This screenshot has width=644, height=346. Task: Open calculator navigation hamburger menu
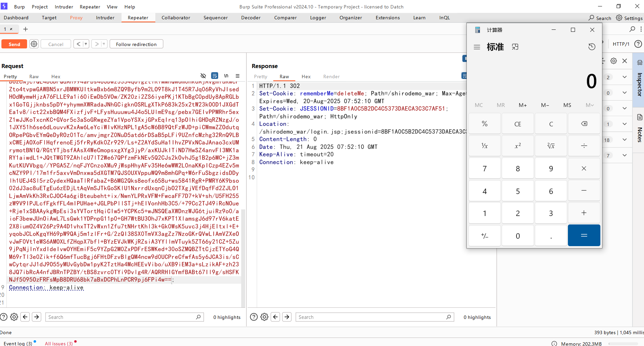[477, 47]
